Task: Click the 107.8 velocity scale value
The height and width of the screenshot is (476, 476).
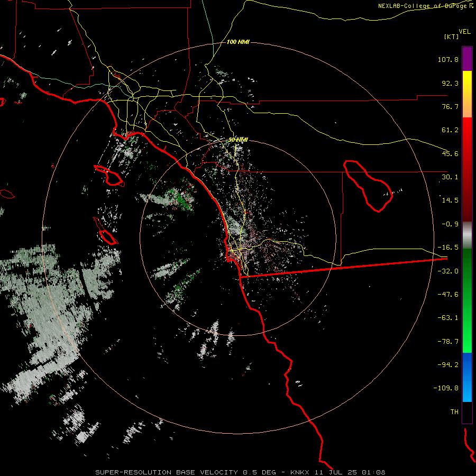Action: [448, 59]
